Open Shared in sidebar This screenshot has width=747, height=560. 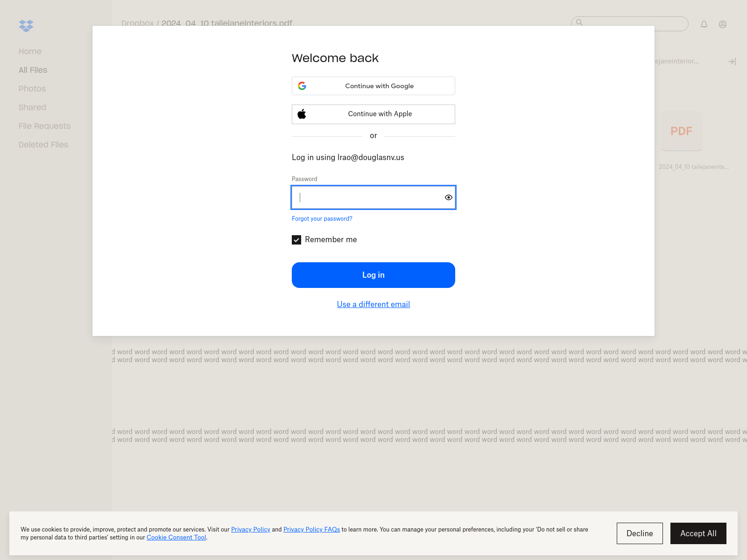(x=32, y=107)
